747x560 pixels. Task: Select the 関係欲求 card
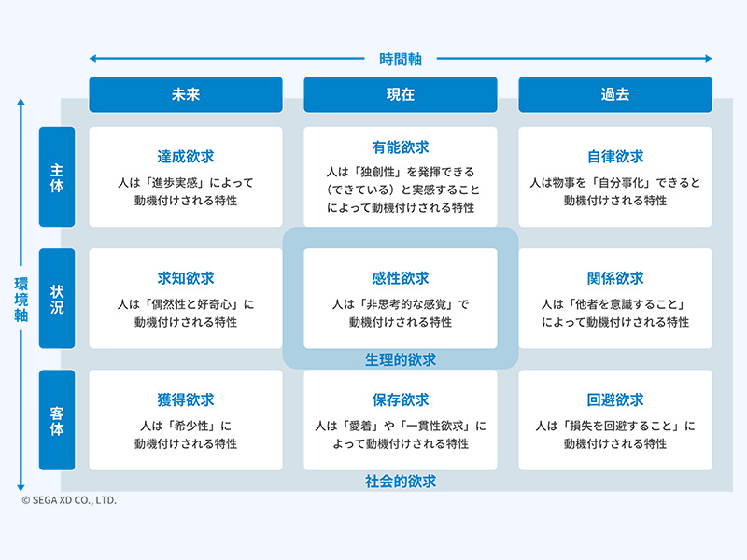[x=615, y=299]
